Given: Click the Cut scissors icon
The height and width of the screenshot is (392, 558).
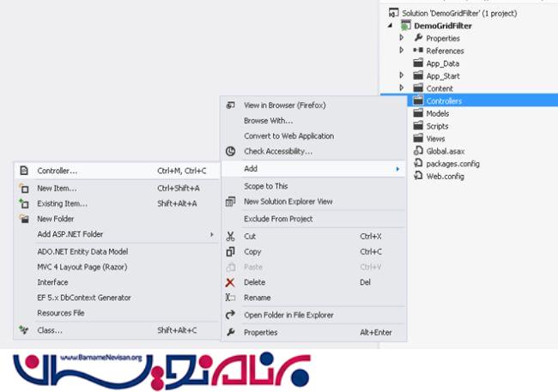Looking at the screenshot, I should click(x=230, y=236).
